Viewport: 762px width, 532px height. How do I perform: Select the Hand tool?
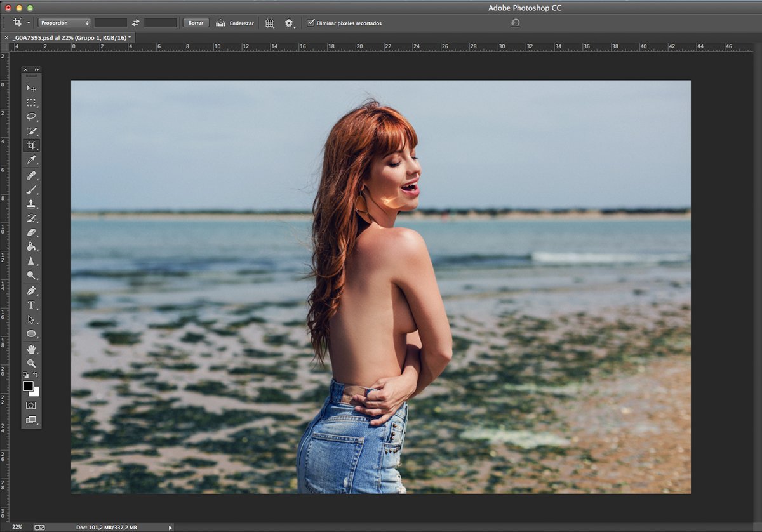(31, 349)
